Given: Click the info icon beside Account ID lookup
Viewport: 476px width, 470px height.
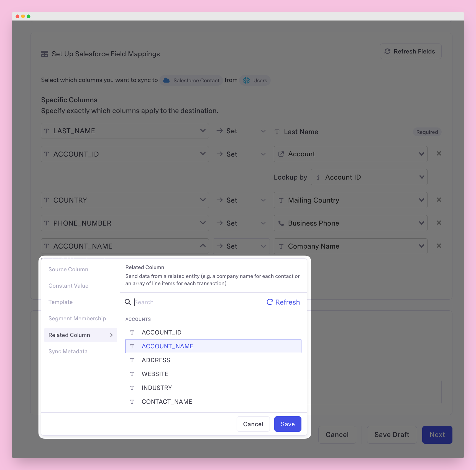Looking at the screenshot, I should 318,177.
